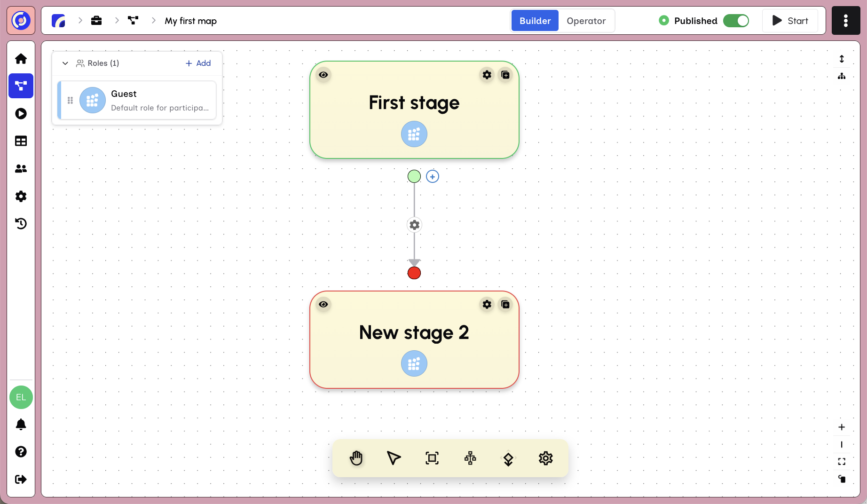The image size is (867, 504).
Task: Click the logout icon
Action: [21, 479]
